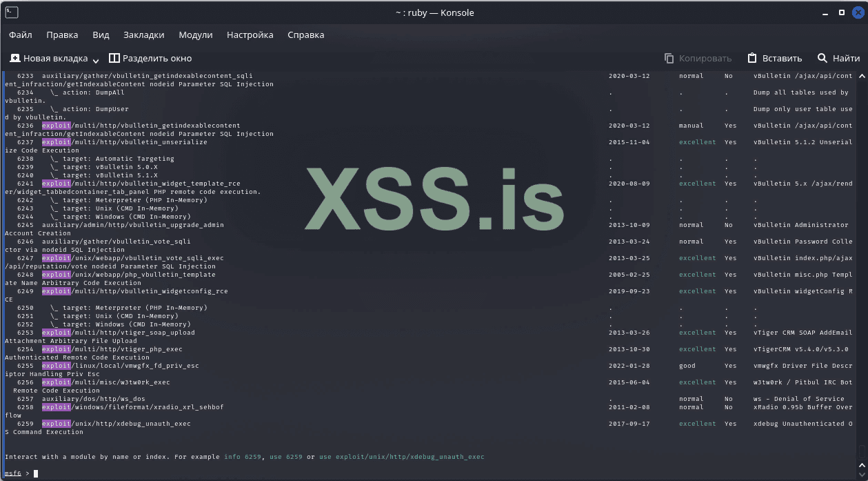Viewport: 868px width, 481px height.
Task: Click text exploit/windows/fileformat/xradio_xrl_sehbof
Action: tap(133, 407)
